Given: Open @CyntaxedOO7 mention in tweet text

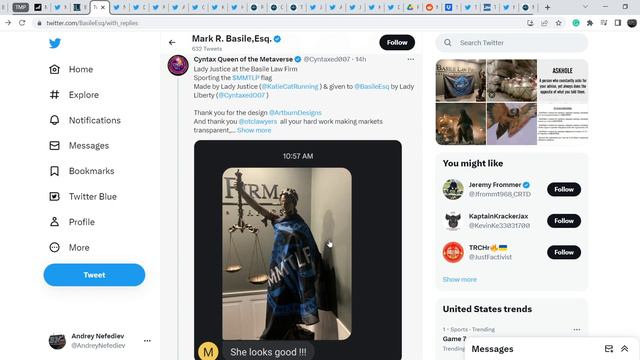Looking at the screenshot, I should 242,95.
